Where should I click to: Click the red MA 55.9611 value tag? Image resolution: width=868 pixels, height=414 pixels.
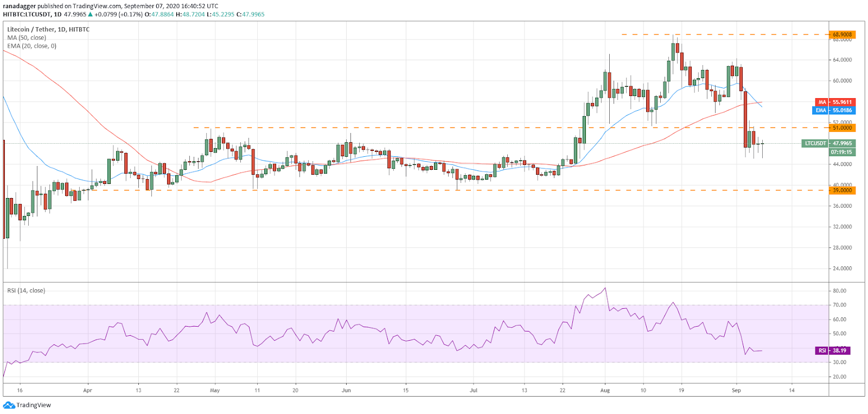point(835,102)
